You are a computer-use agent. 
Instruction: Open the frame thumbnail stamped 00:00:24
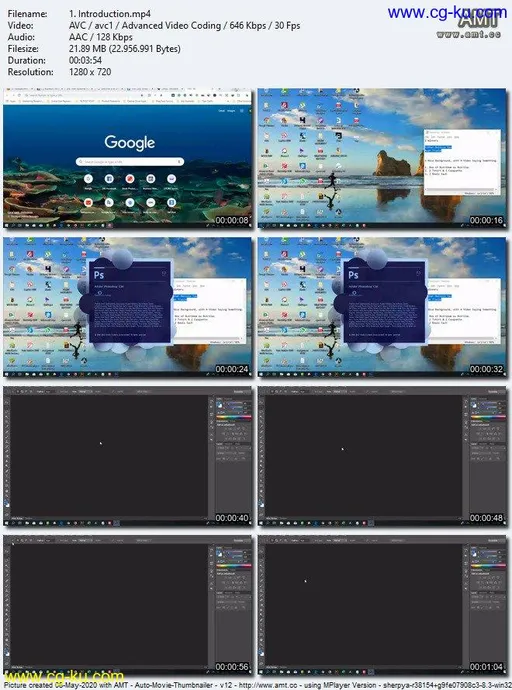[128, 308]
